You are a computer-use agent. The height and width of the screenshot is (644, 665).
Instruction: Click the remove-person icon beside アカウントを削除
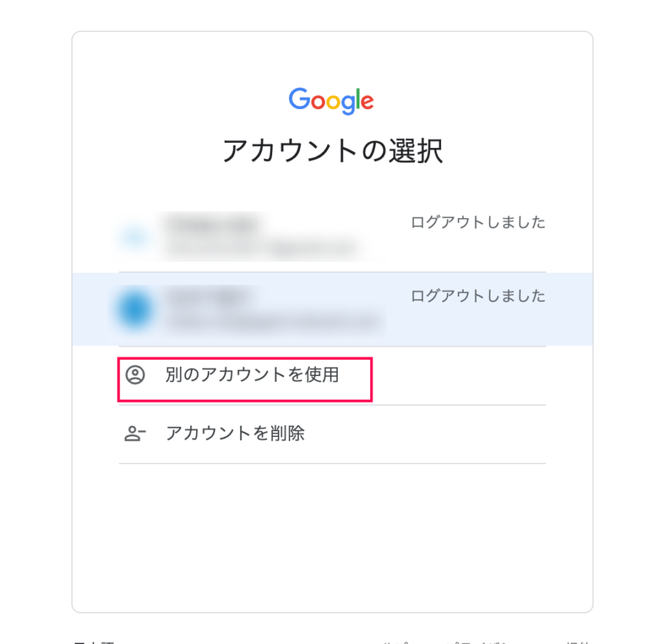[135, 434]
